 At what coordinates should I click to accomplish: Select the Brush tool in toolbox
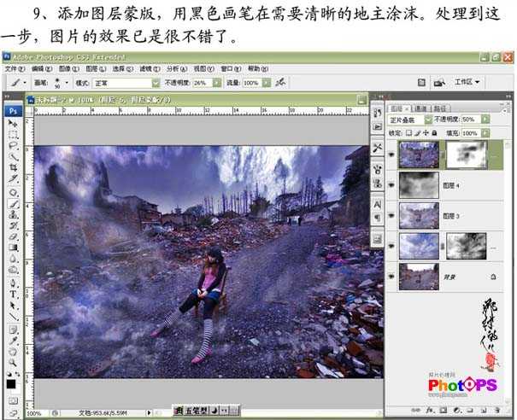pyautogui.click(x=13, y=204)
